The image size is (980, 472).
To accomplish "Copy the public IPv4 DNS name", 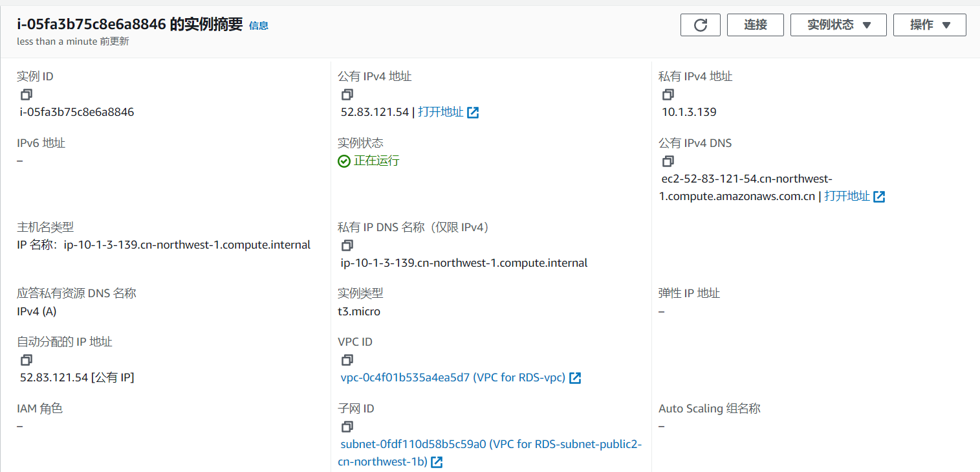I will 668,161.
